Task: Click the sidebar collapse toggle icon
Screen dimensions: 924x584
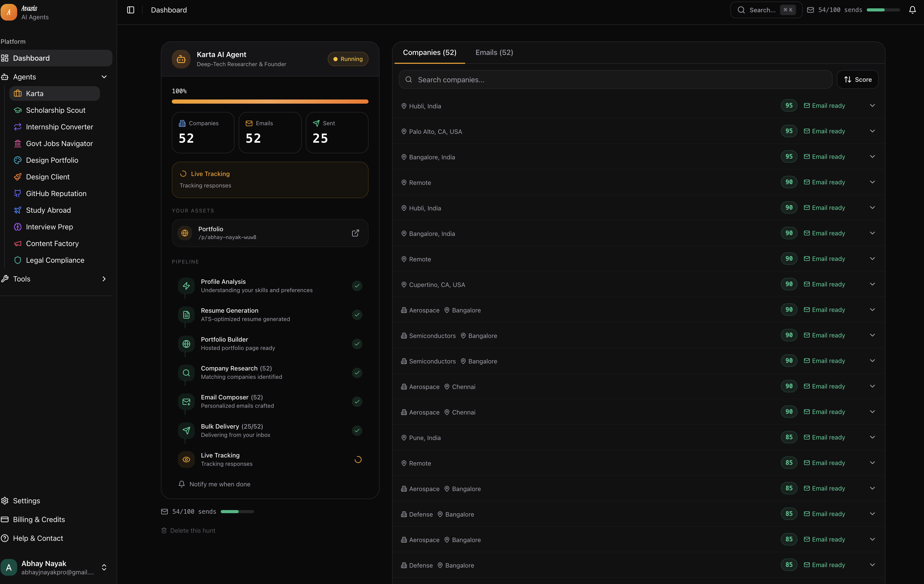Action: (x=130, y=10)
